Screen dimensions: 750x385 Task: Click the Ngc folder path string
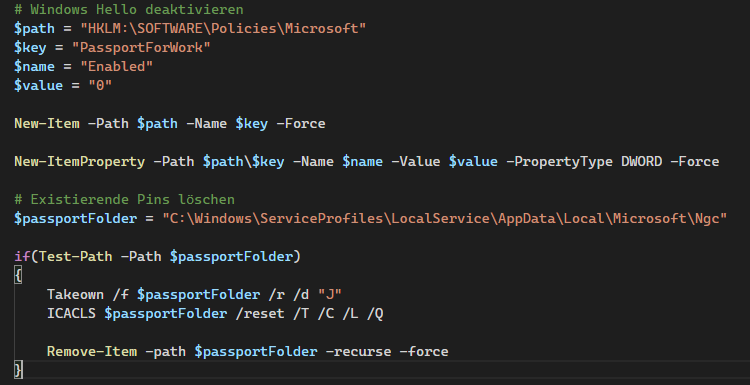coord(445,219)
